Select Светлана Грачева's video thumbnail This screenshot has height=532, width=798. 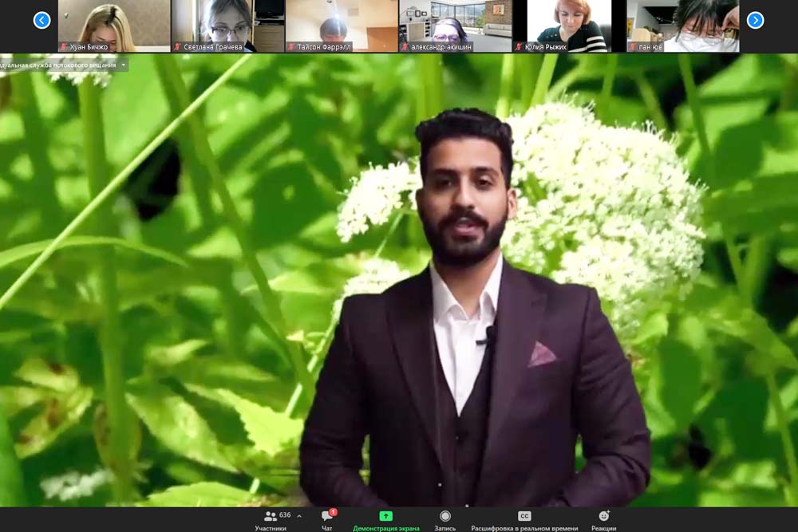pos(228,26)
